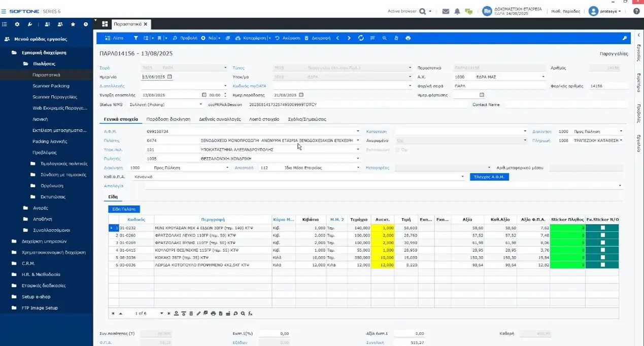Click the favorites star icon in sidebar header
Image resolution: width=644 pixels, height=346 pixels.
[x=73, y=24]
